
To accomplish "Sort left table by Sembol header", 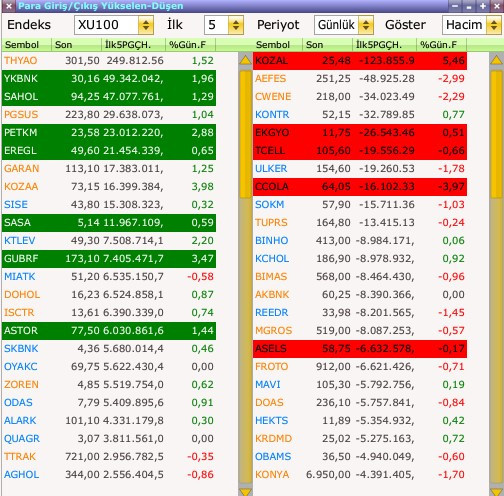I will click(x=26, y=45).
